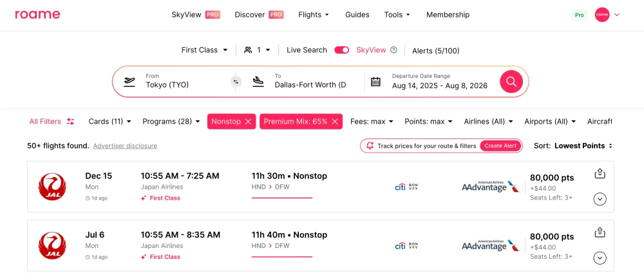Expand the Dec 15 flight details
Viewport: 644px width, 275px height.
pos(600,199)
